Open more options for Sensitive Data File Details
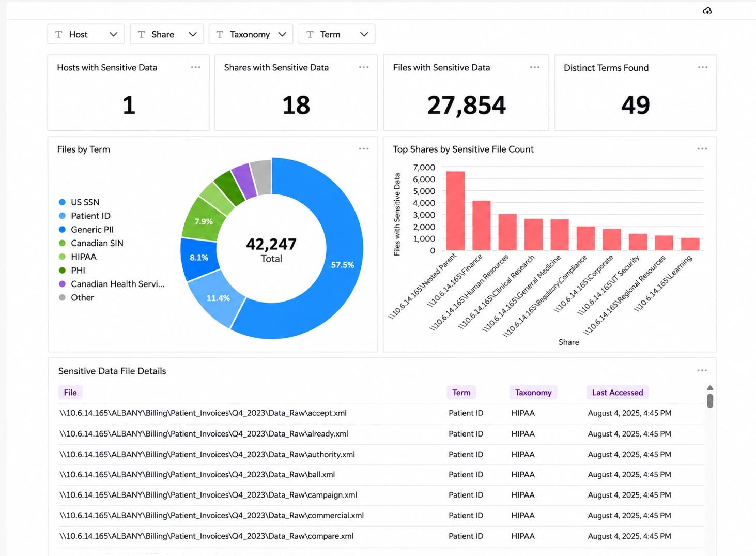This screenshot has height=556, width=756. point(702,370)
